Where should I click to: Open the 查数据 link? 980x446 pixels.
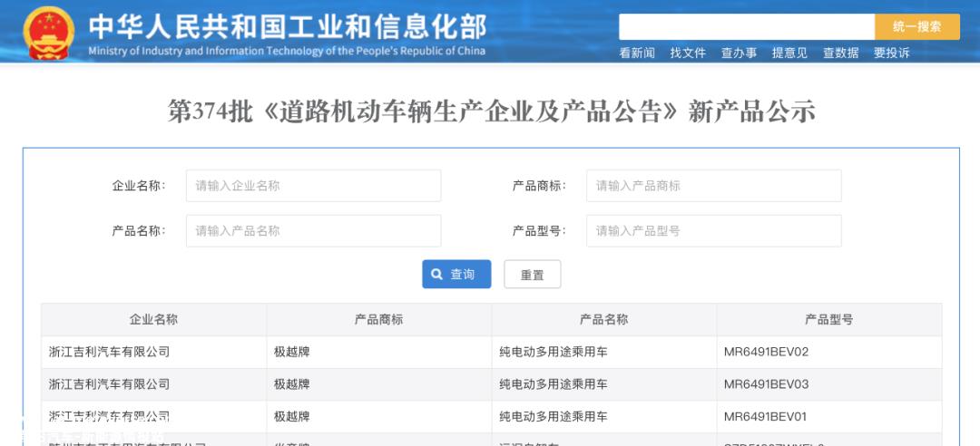[840, 53]
